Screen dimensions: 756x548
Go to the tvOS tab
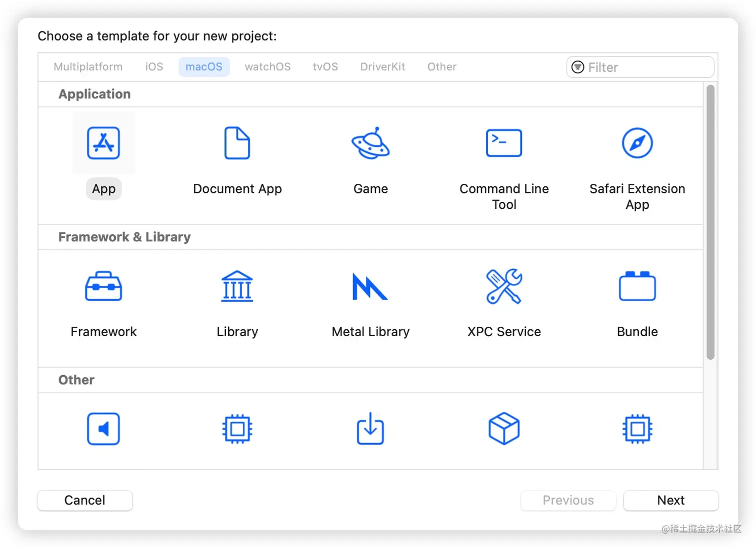pyautogui.click(x=325, y=67)
